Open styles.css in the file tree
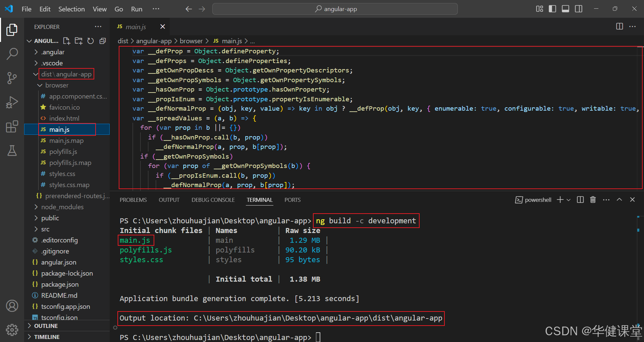Screen dimensions: 644x342 (x=67, y=174)
